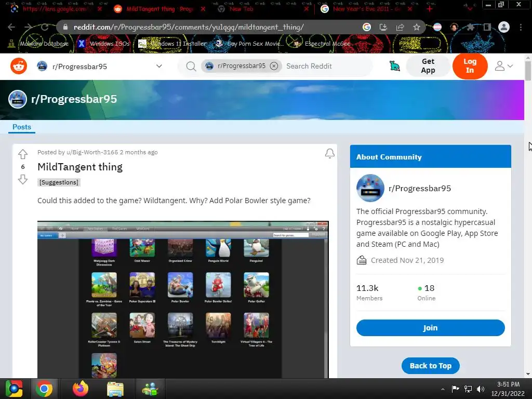532x399 pixels.
Task: Click the [Suggestions] flair tag
Action: pyautogui.click(x=59, y=182)
